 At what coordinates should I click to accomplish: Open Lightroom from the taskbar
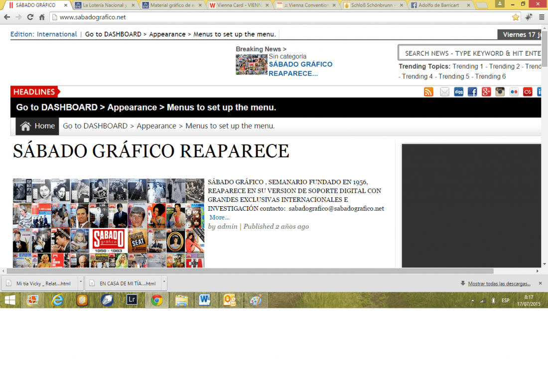coord(132,300)
